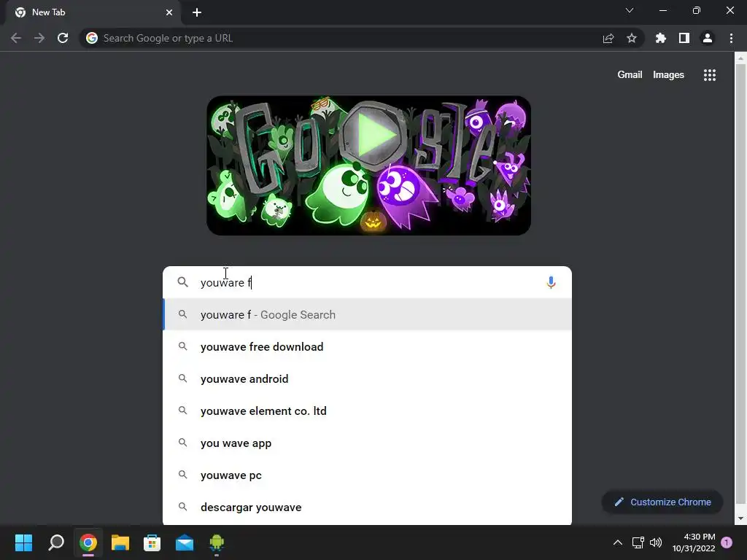This screenshot has height=560, width=747.
Task: Click the Google search text field
Action: coord(367,282)
